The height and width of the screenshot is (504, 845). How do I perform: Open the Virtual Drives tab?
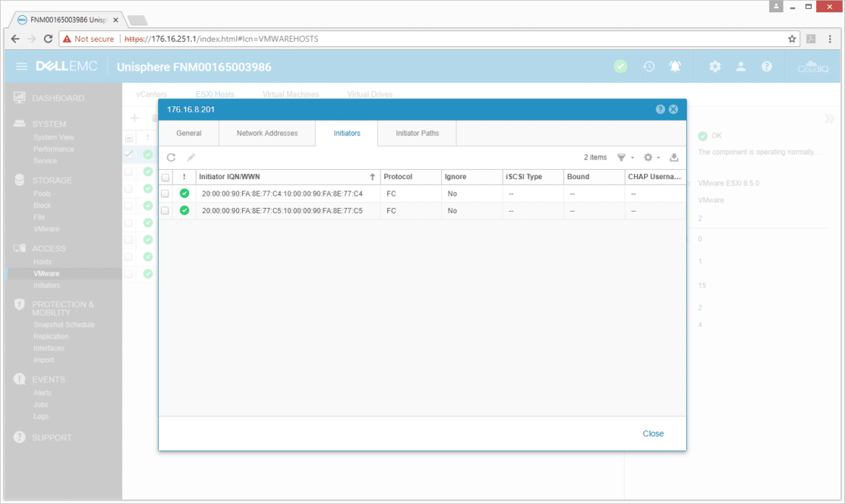370,94
